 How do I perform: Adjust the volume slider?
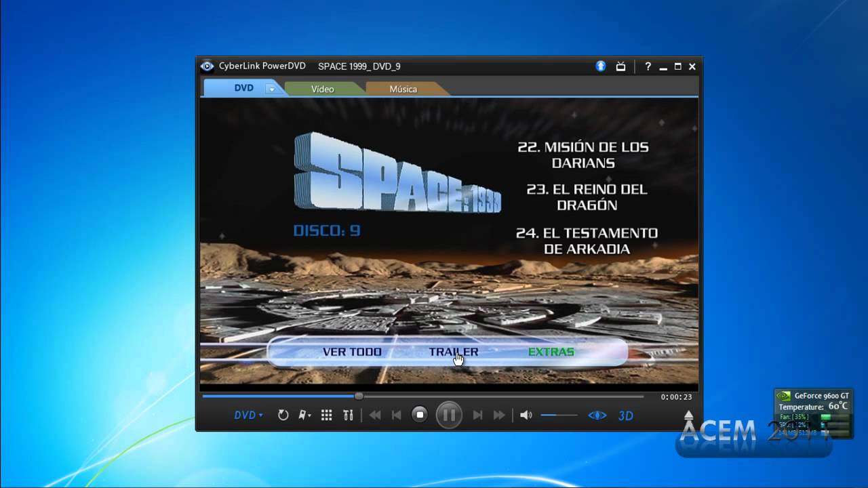pos(559,415)
